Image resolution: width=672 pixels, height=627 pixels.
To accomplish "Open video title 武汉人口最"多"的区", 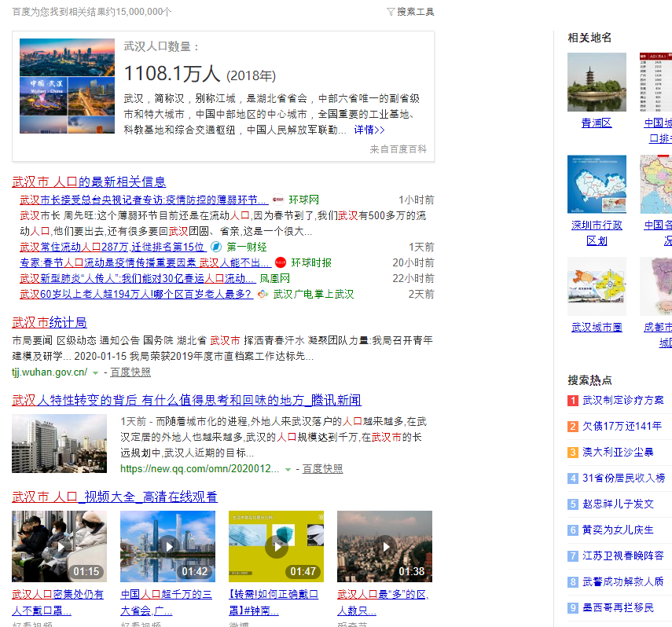I will point(383,603).
